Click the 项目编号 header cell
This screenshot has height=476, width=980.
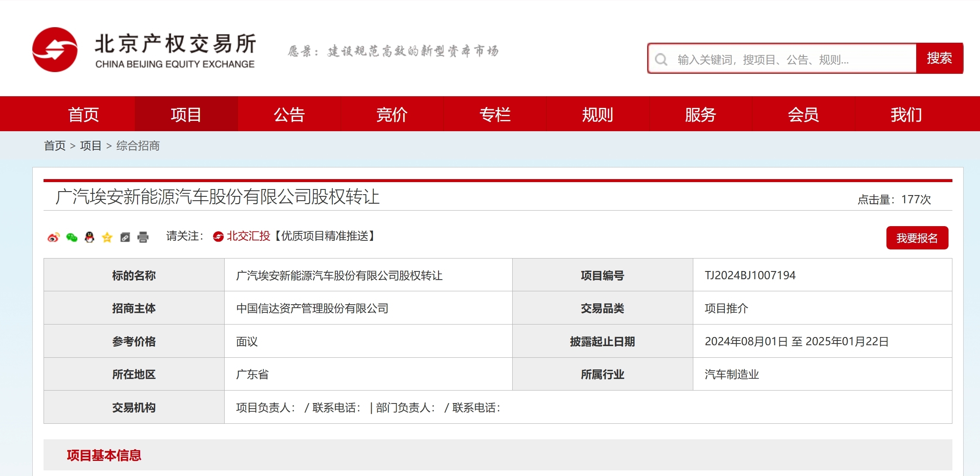(603, 275)
